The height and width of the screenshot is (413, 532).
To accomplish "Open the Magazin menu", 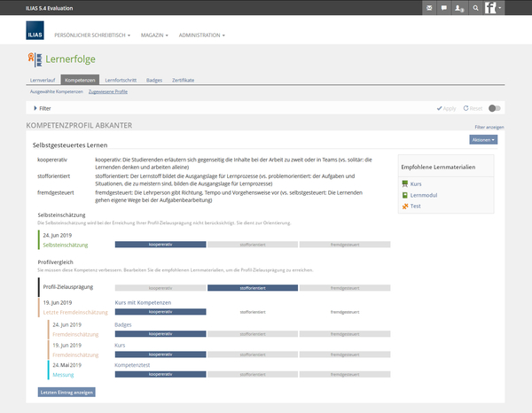I will tap(155, 35).
